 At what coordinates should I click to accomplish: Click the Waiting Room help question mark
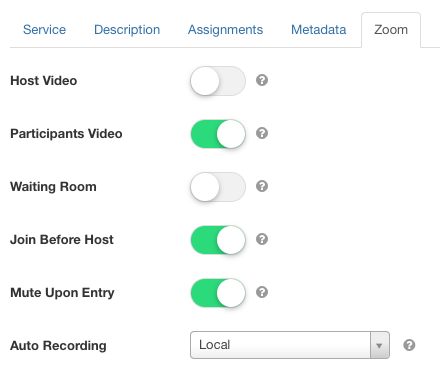pos(262,186)
